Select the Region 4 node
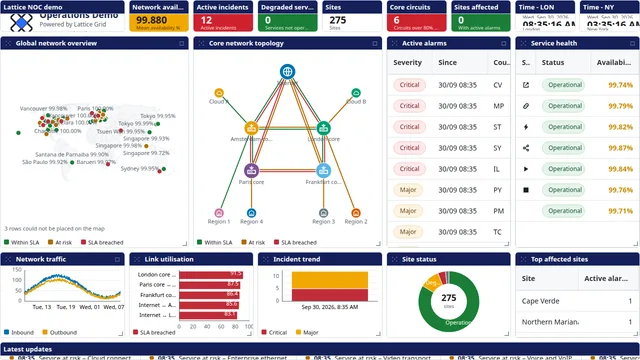The image size is (640, 360). pos(251,213)
